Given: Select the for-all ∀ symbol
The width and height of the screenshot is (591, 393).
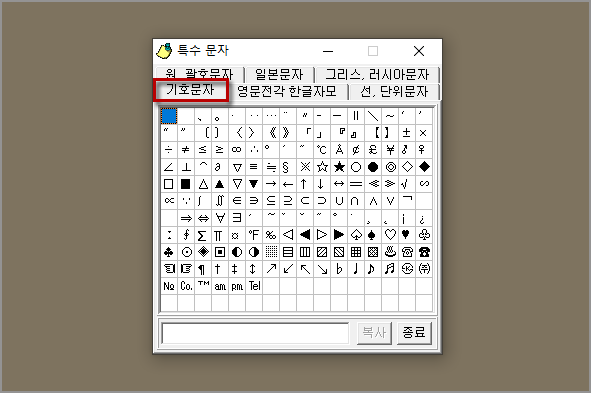Looking at the screenshot, I should [220, 218].
